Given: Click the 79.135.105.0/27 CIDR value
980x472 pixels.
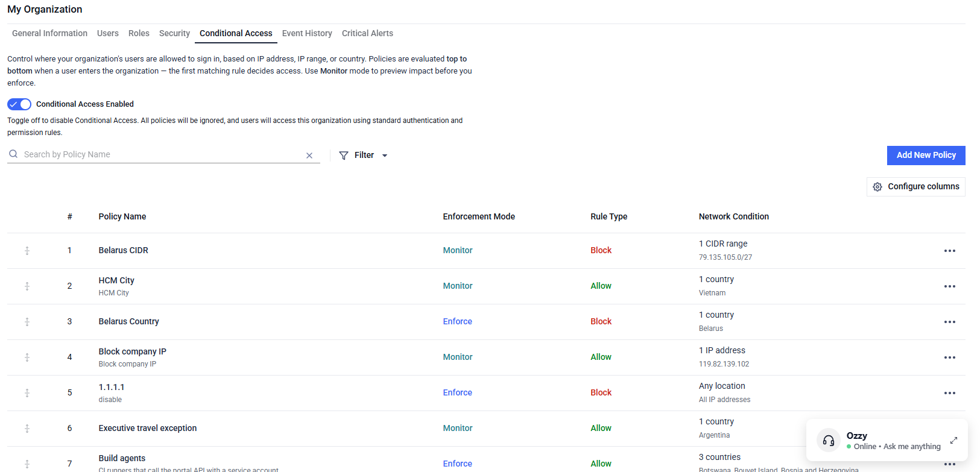Looking at the screenshot, I should [726, 257].
